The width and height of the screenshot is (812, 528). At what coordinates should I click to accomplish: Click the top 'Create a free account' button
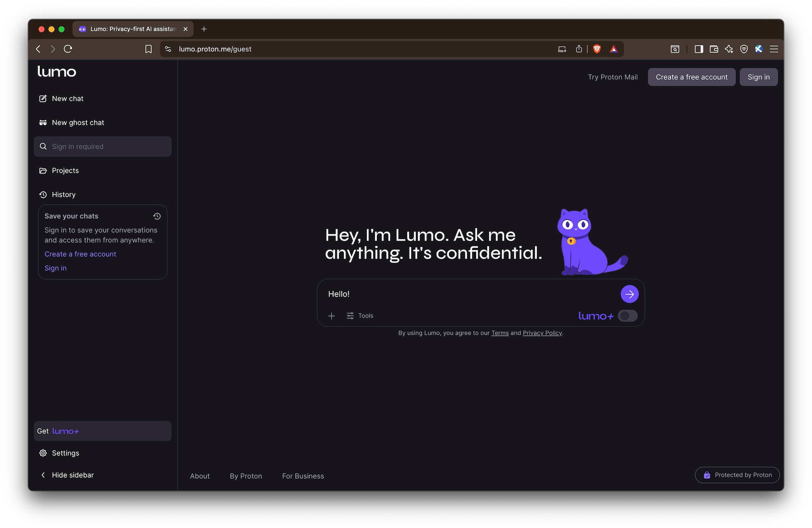click(692, 77)
